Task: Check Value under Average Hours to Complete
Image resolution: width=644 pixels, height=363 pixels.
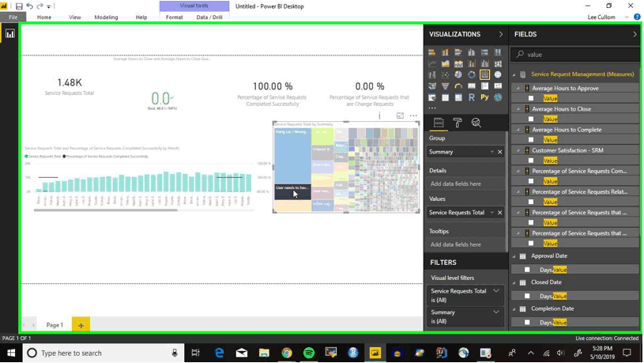Action: pyautogui.click(x=531, y=140)
